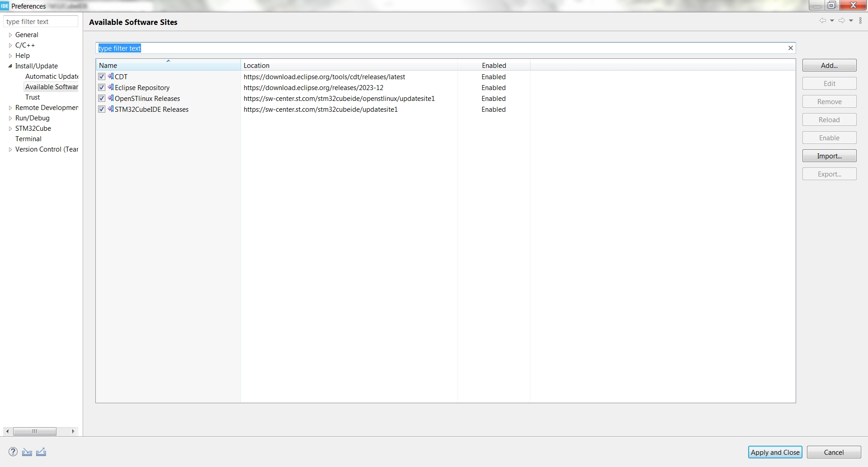Click the import preferences icon at bottom left
This screenshot has height=467, width=868.
(x=27, y=452)
